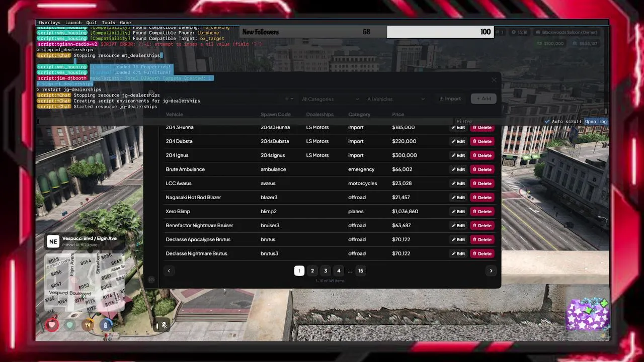644x362 pixels.
Task: Toggle the Auto scroll checkbox
Action: tap(547, 122)
